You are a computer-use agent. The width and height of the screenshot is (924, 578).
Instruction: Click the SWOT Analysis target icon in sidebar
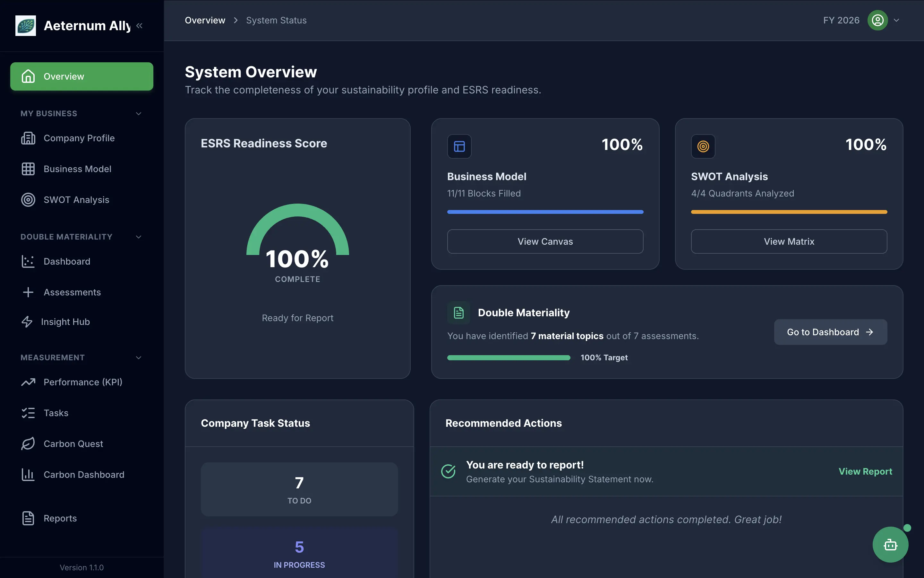tap(28, 200)
